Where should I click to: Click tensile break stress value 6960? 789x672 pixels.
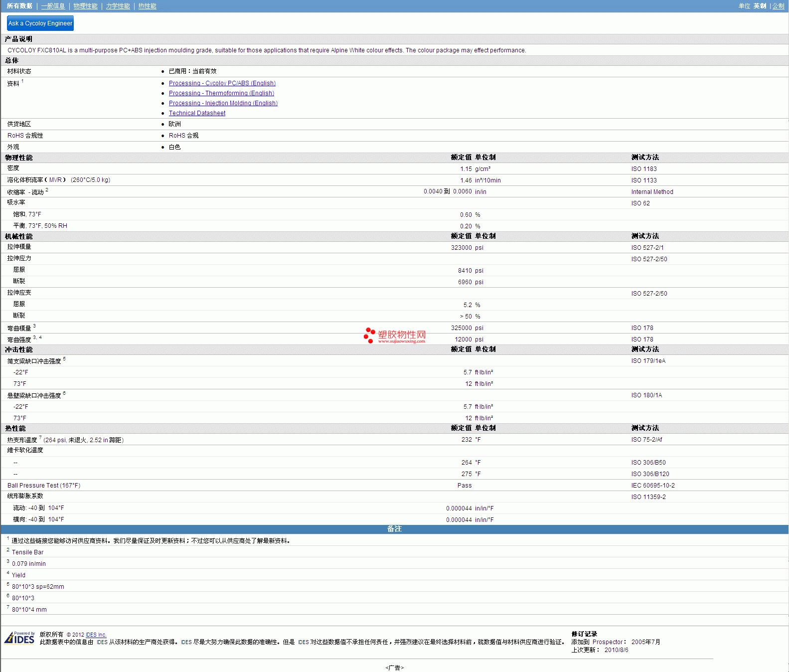pos(465,282)
